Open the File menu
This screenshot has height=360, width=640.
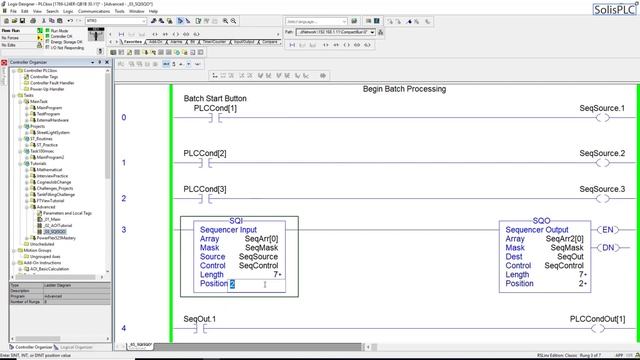(13, 11)
